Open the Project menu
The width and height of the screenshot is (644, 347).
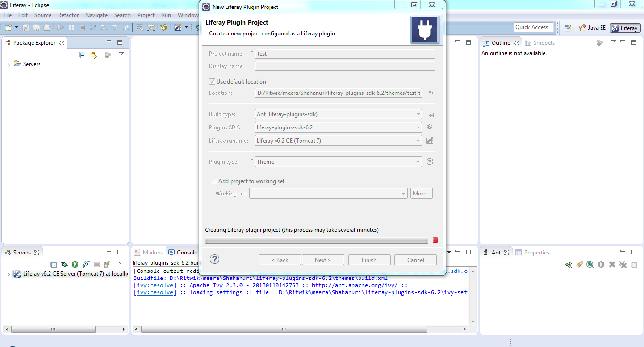146,15
